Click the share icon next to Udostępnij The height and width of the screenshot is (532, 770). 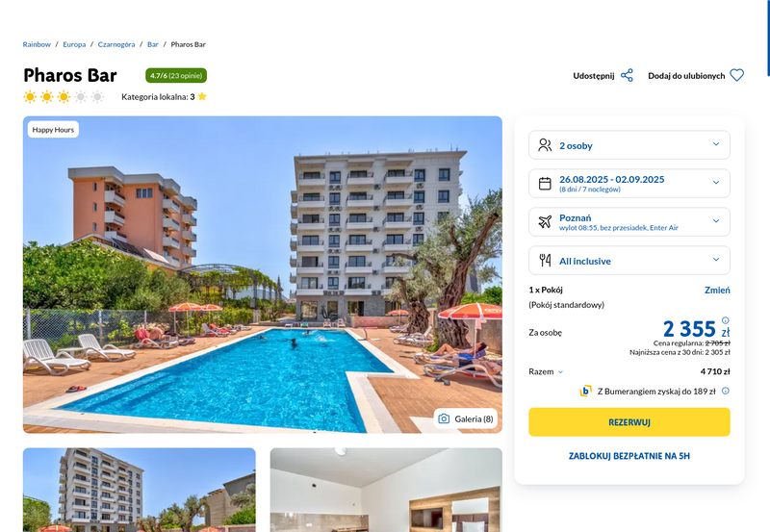(x=627, y=76)
